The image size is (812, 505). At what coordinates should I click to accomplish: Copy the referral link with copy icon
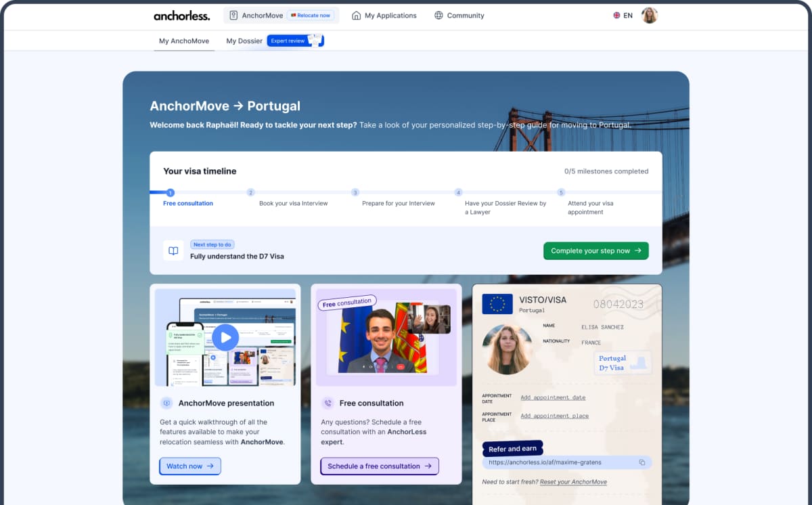(642, 462)
